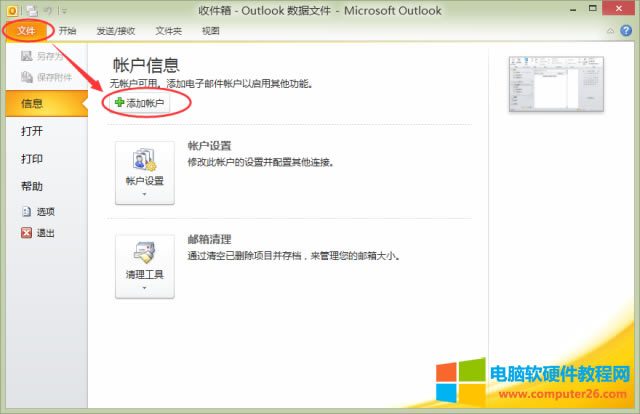Screen dimensions: 640x414
Task: Select 打开 in the backstage sidebar
Action: pos(32,131)
